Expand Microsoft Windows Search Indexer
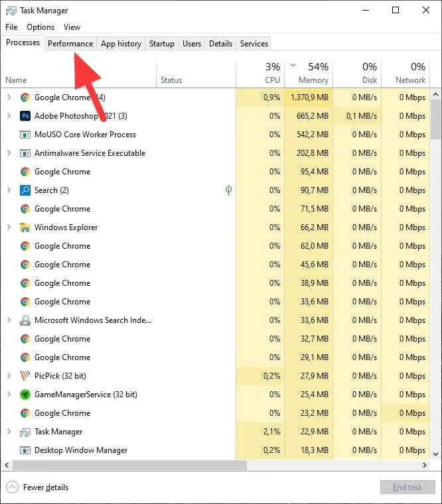This screenshot has height=504, width=442. pyautogui.click(x=9, y=320)
